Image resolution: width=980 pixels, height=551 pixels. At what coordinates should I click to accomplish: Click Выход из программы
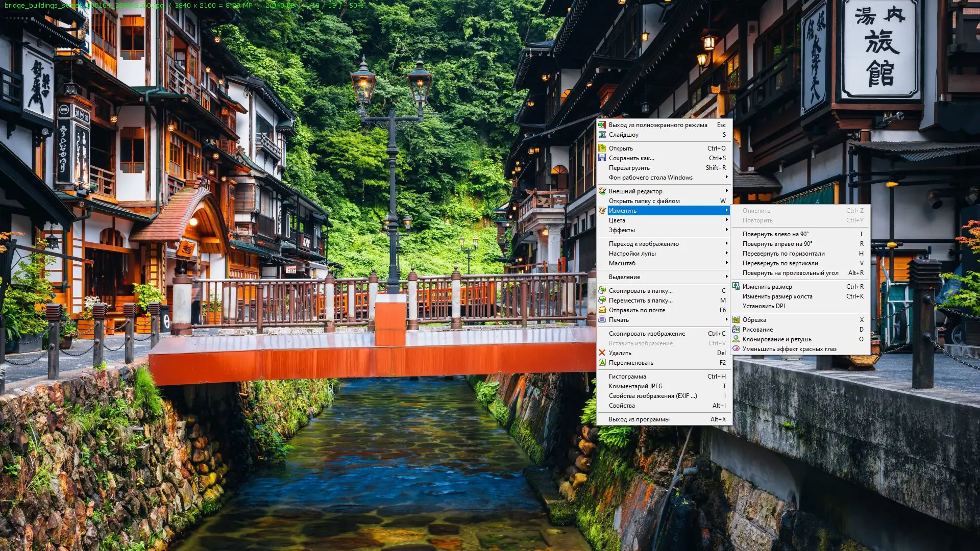(639, 419)
